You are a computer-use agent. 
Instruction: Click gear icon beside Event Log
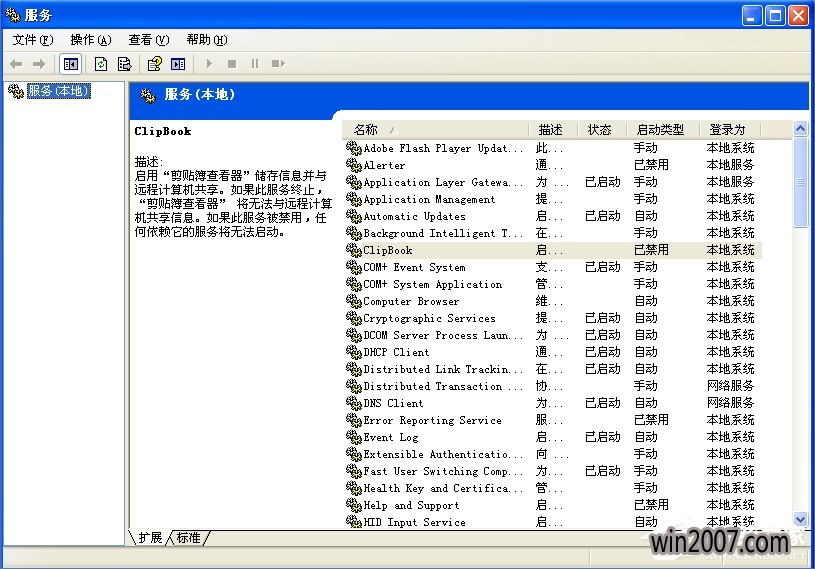coord(353,437)
